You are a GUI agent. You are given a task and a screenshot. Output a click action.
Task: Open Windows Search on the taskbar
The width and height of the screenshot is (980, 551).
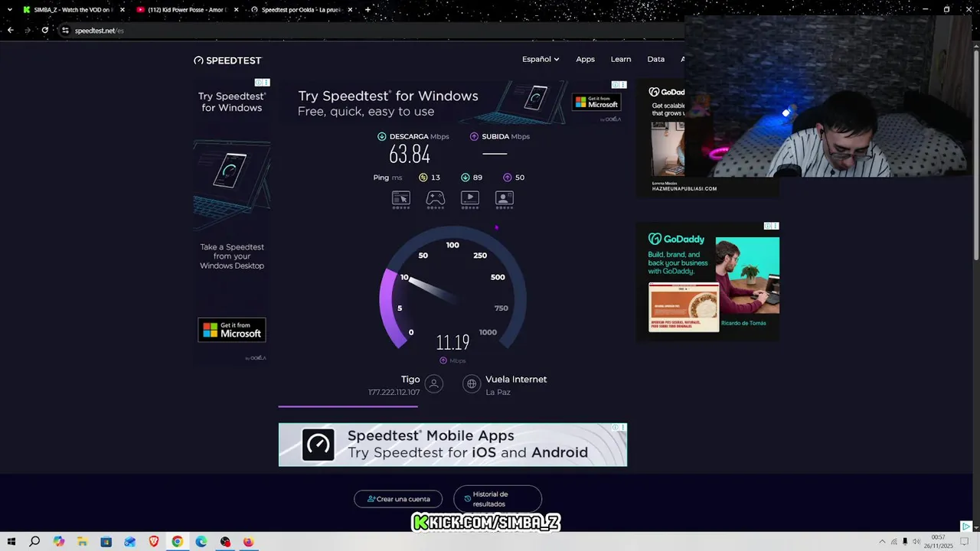click(x=34, y=542)
